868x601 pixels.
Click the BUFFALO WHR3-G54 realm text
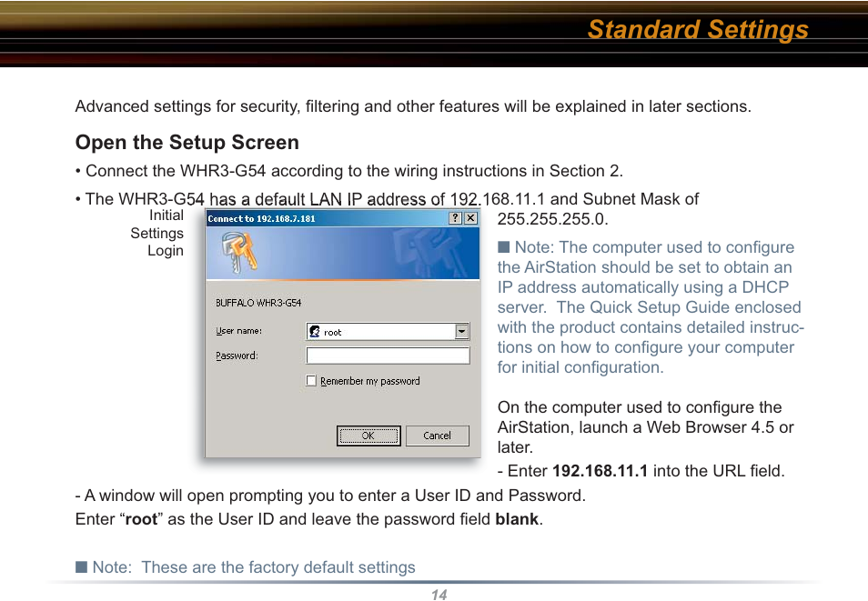pyautogui.click(x=258, y=303)
